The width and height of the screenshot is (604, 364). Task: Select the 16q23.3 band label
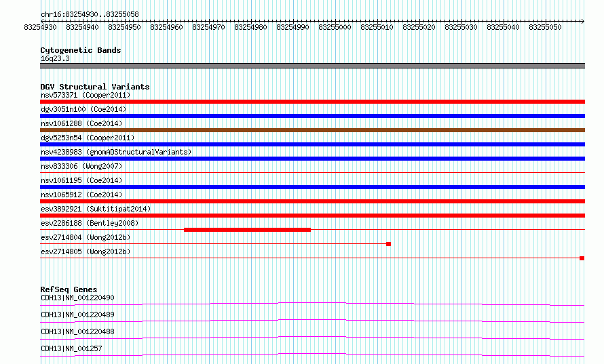point(55,58)
